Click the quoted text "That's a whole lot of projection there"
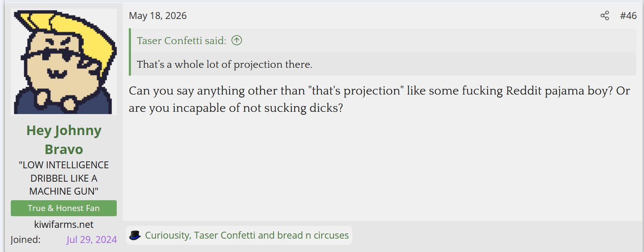 tap(224, 65)
